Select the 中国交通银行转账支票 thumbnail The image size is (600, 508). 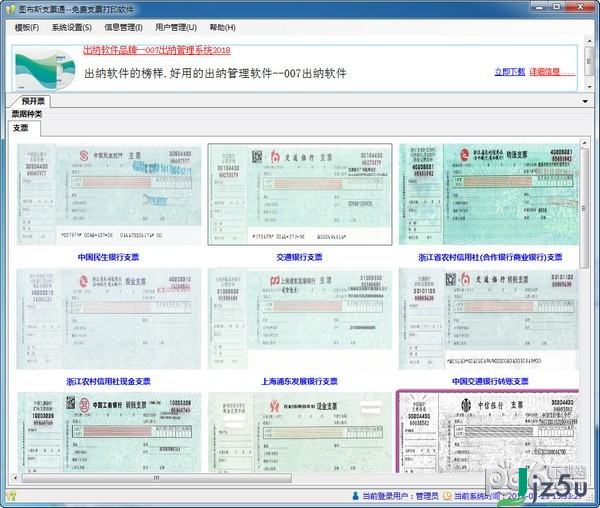489,319
